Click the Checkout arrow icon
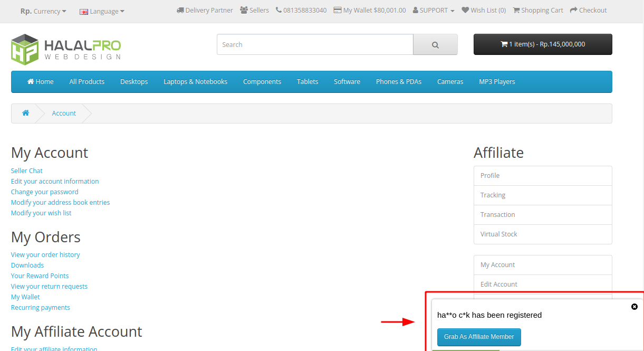Viewport: 644px width, 351px height. point(574,10)
